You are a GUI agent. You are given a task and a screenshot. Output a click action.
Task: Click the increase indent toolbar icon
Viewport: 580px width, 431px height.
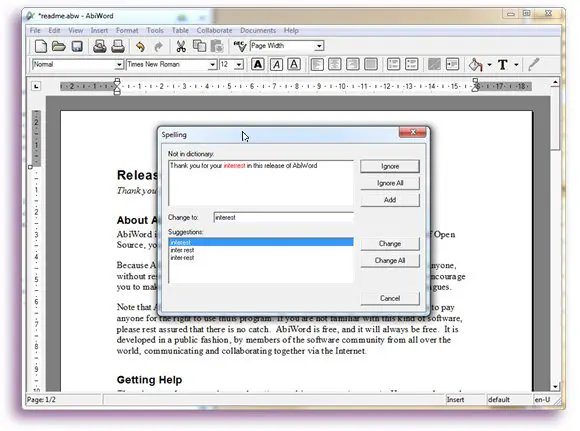452,64
